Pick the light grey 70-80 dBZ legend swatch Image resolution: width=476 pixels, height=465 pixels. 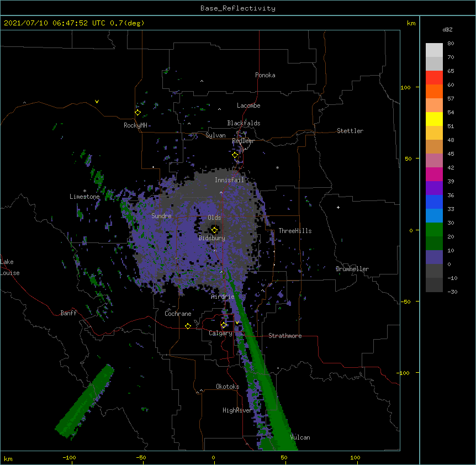[x=434, y=50]
